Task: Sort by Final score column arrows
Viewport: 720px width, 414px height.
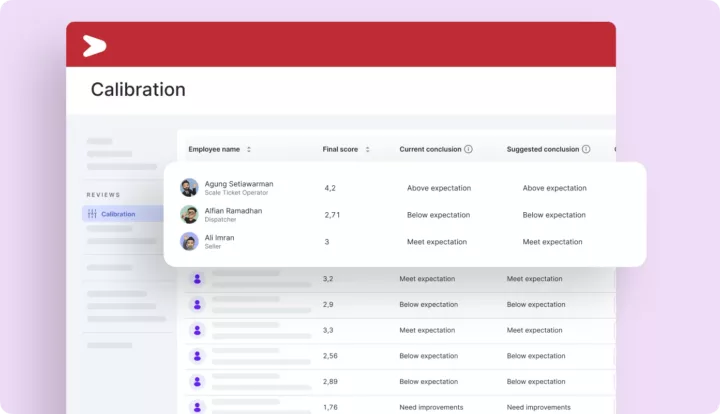Action: pyautogui.click(x=367, y=149)
